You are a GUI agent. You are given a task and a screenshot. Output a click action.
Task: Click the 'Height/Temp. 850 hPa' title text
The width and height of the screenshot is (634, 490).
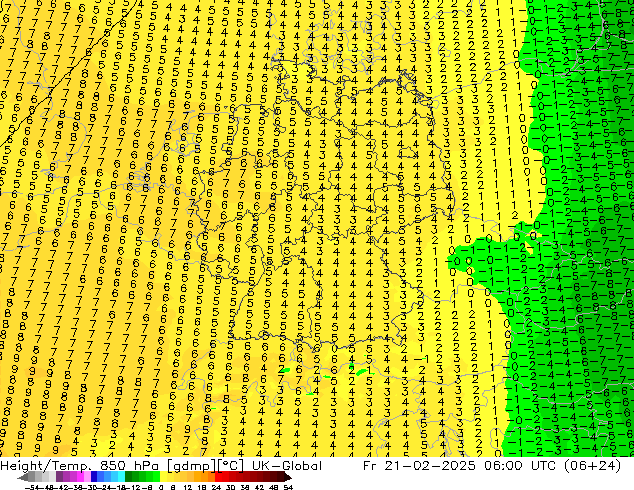tap(79, 466)
